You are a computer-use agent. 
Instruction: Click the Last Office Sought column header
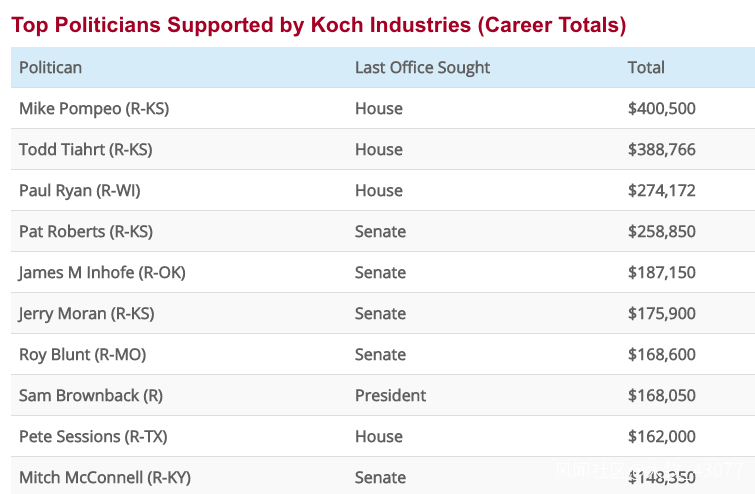click(422, 67)
